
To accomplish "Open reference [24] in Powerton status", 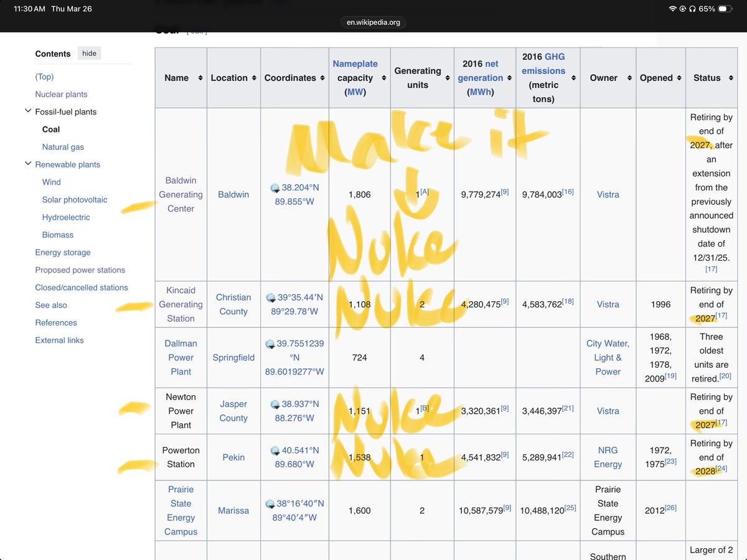I will pos(721,469).
